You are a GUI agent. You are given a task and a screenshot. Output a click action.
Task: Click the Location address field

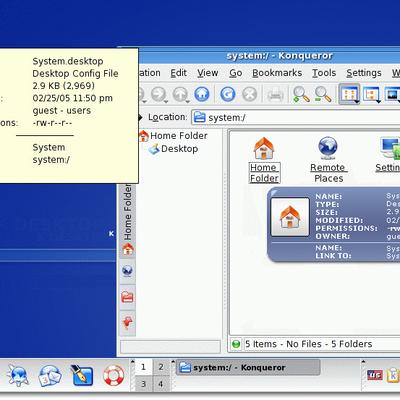click(296, 117)
